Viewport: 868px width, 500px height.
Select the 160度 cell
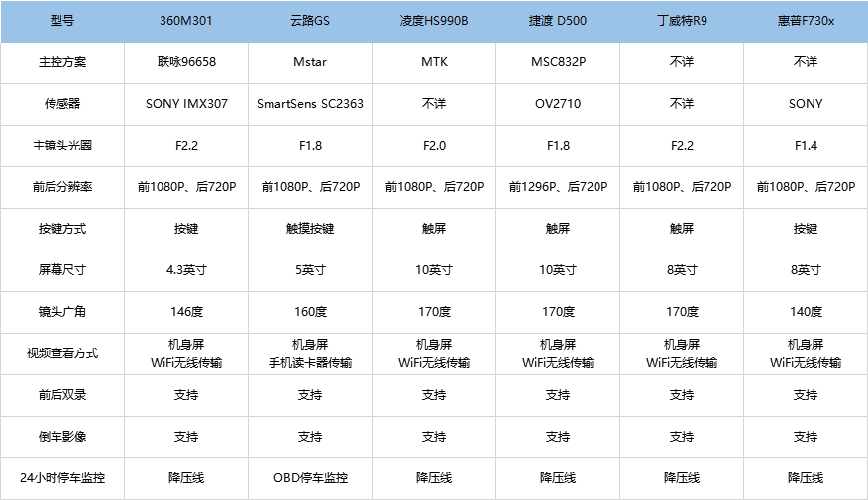pyautogui.click(x=310, y=312)
